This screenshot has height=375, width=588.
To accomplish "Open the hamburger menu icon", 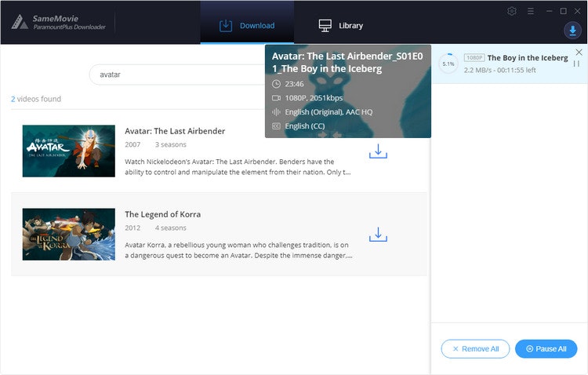I will click(x=530, y=11).
